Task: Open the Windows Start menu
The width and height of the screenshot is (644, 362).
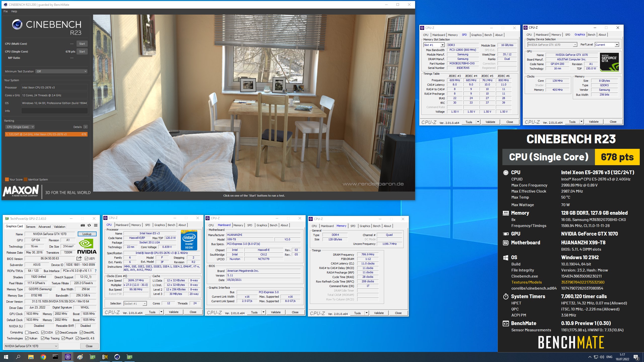Action: 6,357
